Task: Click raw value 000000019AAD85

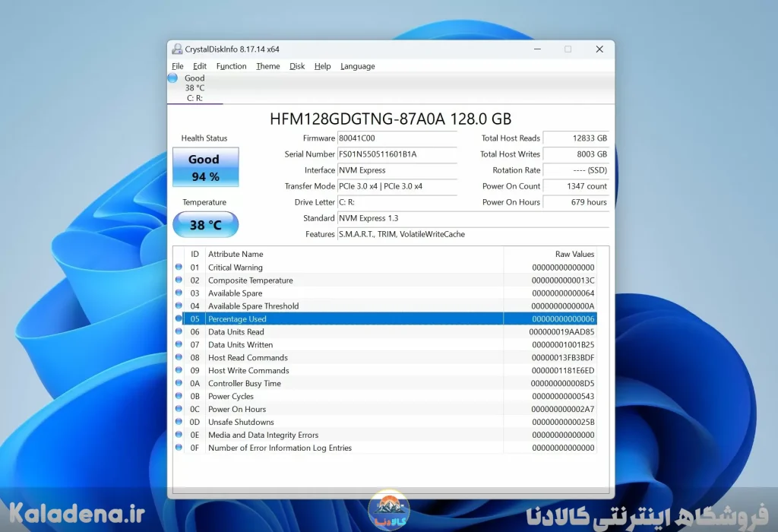Action: point(561,331)
